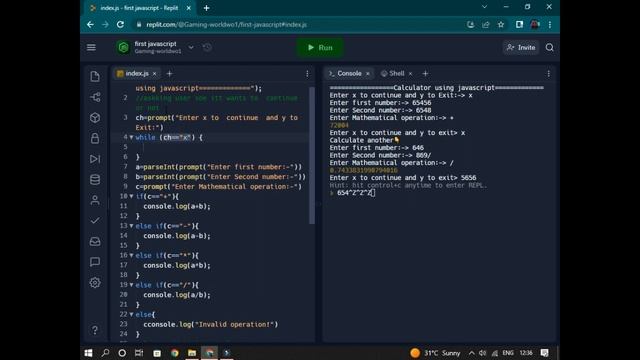This screenshot has width=640, height=360.
Task: Open the Settings gear in sidebar
Action: coord(95,282)
